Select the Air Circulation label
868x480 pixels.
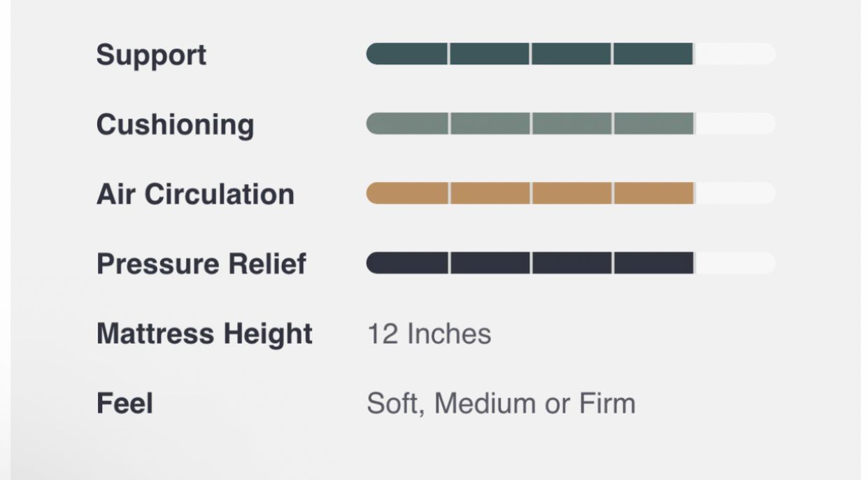(x=195, y=194)
